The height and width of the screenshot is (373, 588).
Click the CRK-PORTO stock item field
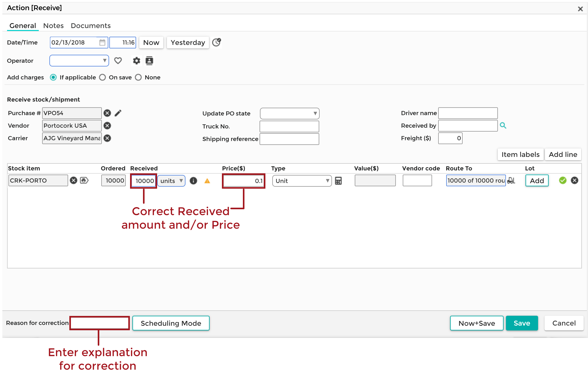click(38, 180)
